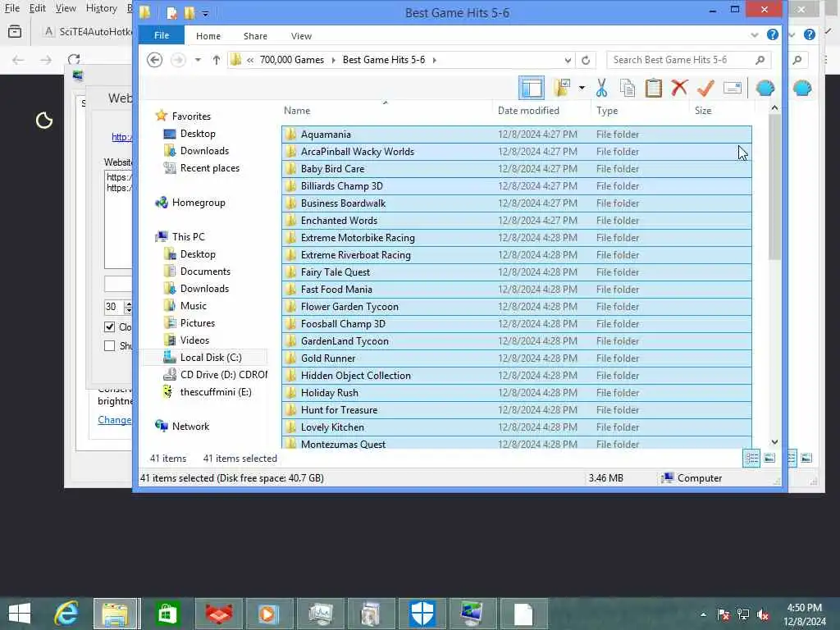Image resolution: width=840 pixels, height=630 pixels.
Task: Sort by the Name column header
Action: coord(386,111)
